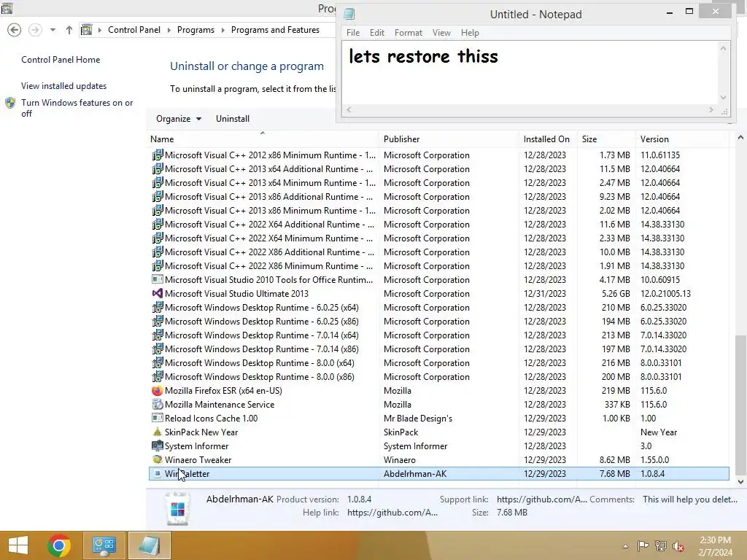Image resolution: width=747 pixels, height=560 pixels.
Task: Click the Back navigation arrow
Action: tap(15, 30)
